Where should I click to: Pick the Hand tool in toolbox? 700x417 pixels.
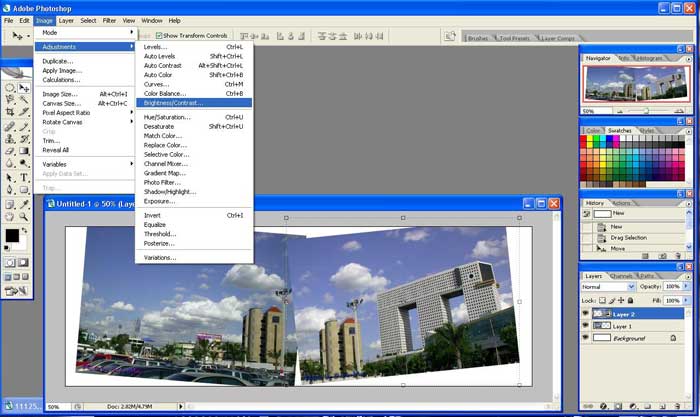pos(10,216)
